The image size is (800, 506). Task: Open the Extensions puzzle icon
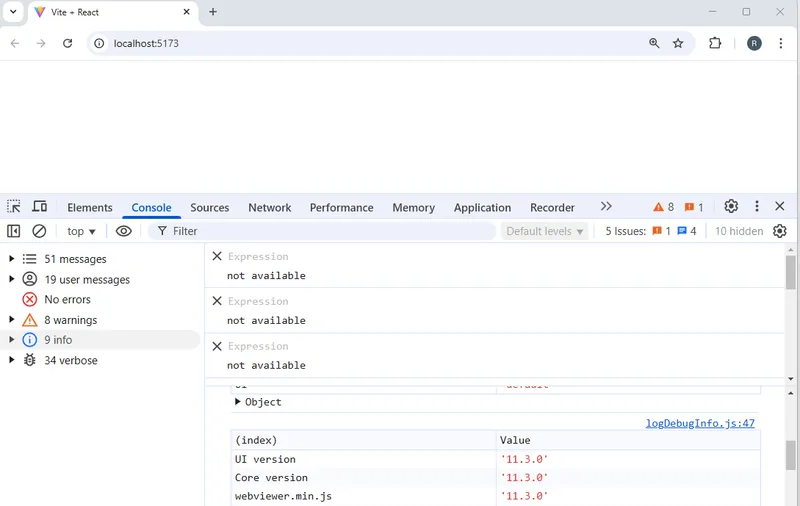715,43
